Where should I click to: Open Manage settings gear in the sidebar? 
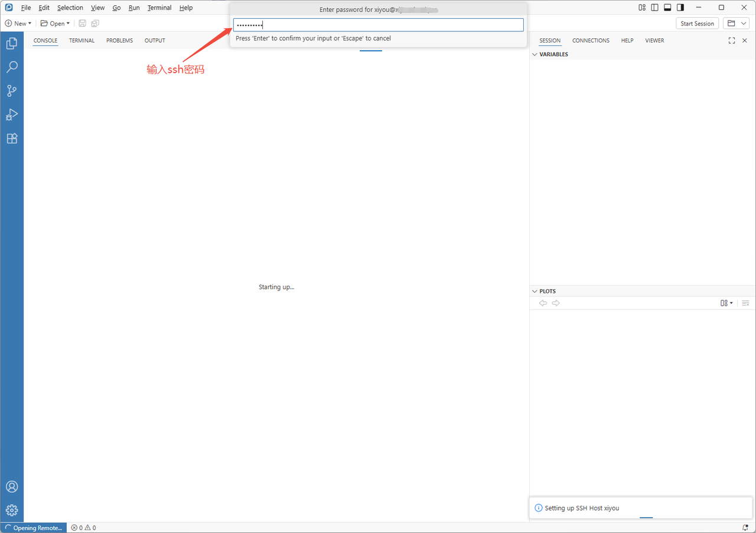coord(12,509)
